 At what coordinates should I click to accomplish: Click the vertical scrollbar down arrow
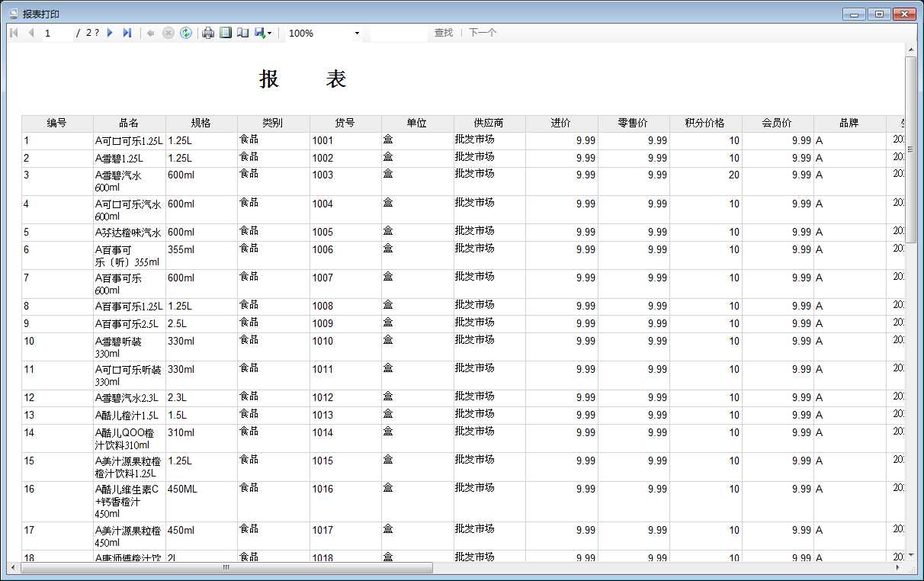(911, 556)
